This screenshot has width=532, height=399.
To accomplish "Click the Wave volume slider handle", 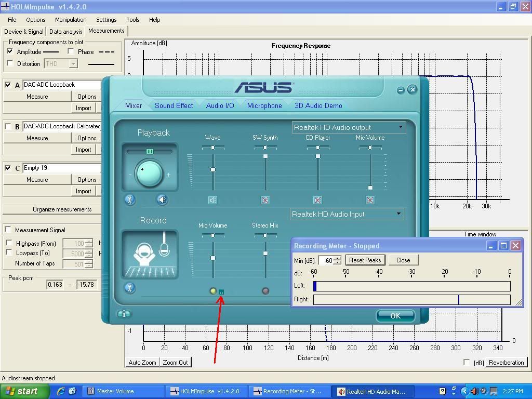I will pyautogui.click(x=212, y=169).
